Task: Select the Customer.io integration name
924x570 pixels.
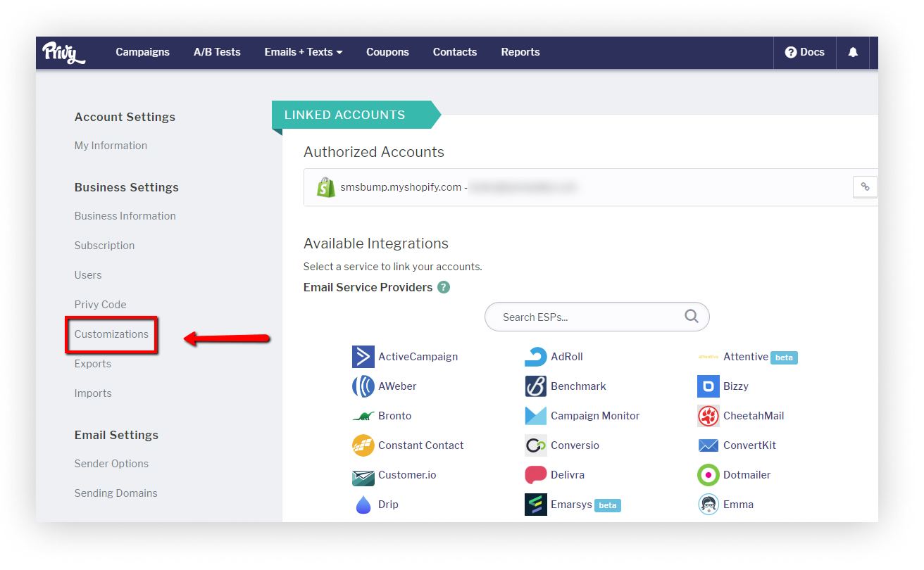Action: coord(407,475)
